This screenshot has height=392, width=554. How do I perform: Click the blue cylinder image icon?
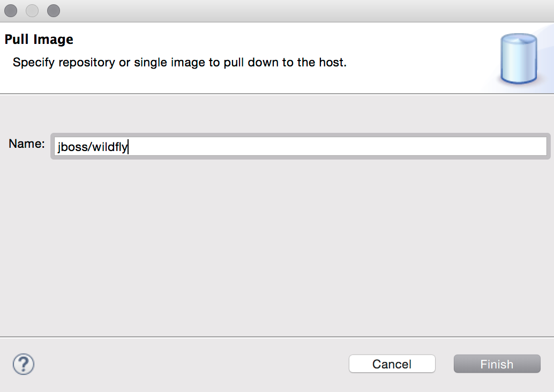[518, 58]
